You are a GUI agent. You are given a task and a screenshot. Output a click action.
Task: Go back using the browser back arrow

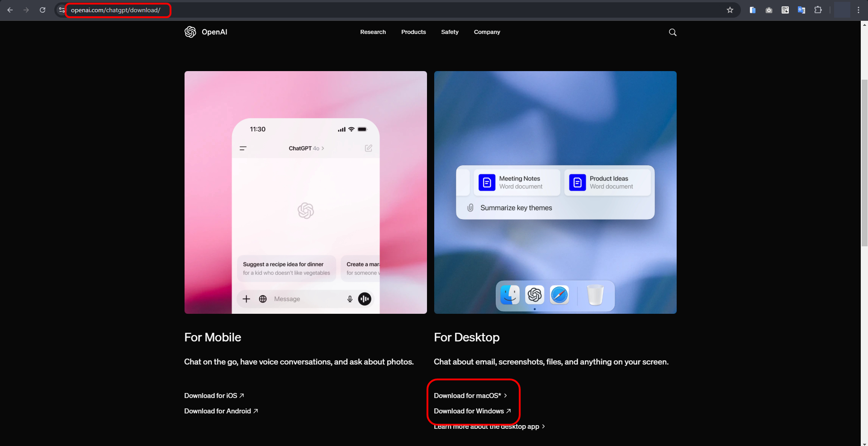tap(10, 10)
